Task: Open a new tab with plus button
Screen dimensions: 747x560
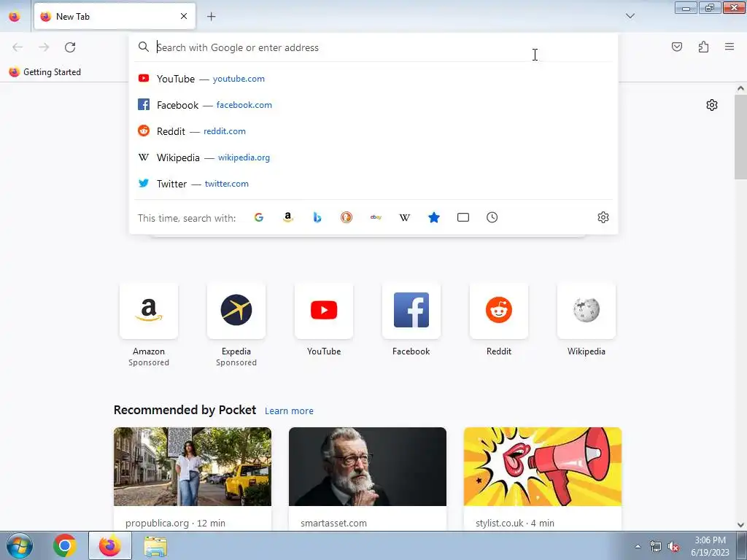Action: point(211,16)
